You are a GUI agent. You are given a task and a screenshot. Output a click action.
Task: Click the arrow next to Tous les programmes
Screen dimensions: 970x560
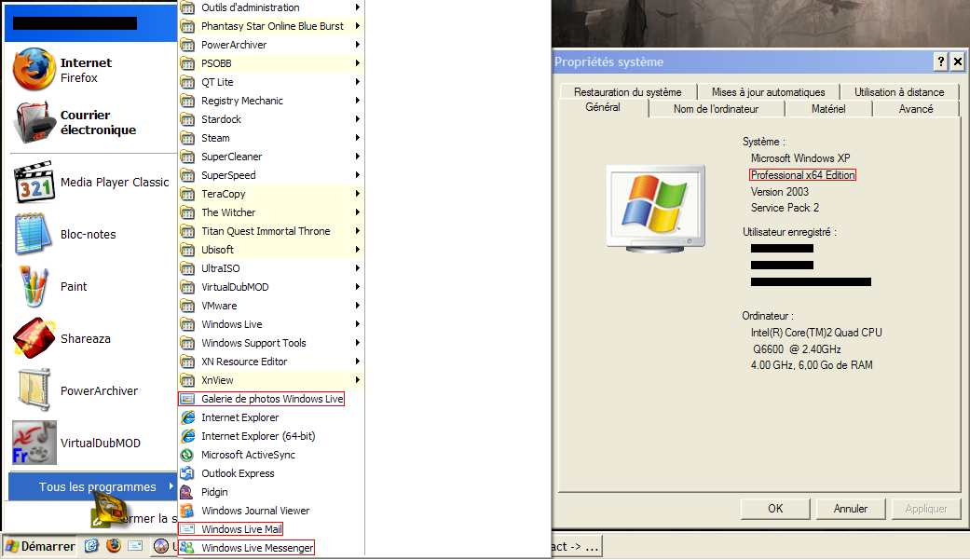click(171, 486)
